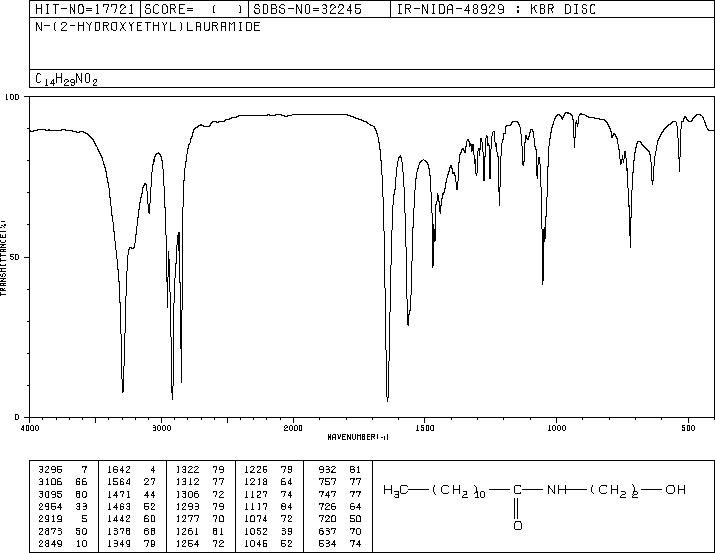Select the 1293 peak entry in table
The image size is (715, 553).
tap(200, 506)
